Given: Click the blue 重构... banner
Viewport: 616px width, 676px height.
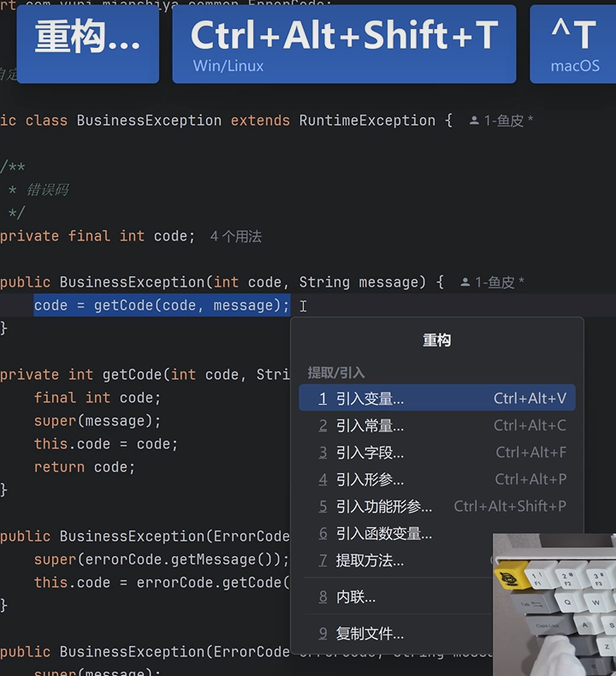Looking at the screenshot, I should click(87, 43).
